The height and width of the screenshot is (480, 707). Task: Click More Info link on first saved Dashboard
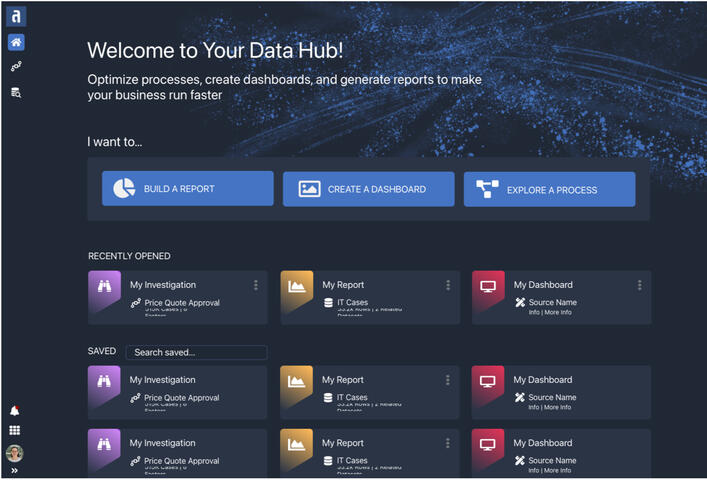pyautogui.click(x=558, y=407)
